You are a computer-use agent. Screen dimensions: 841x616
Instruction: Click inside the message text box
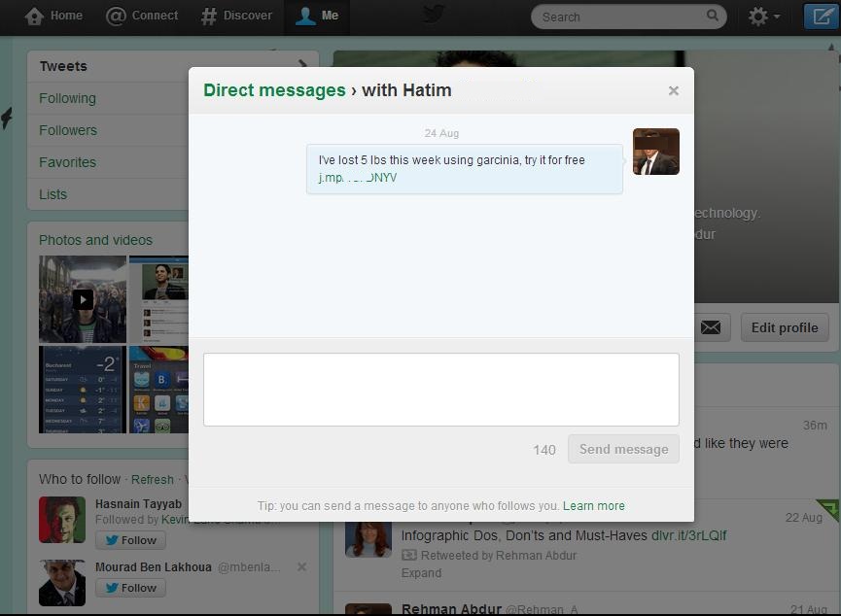pos(440,389)
